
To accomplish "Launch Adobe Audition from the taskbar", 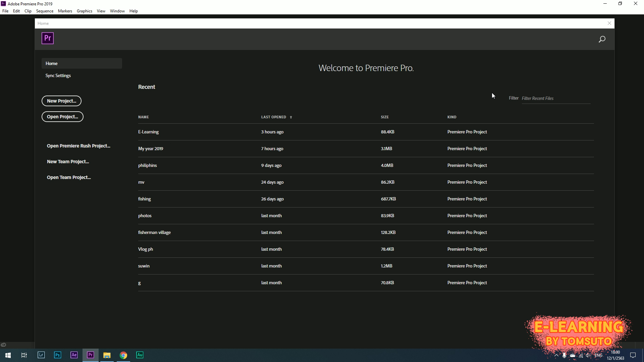I will tap(140, 355).
